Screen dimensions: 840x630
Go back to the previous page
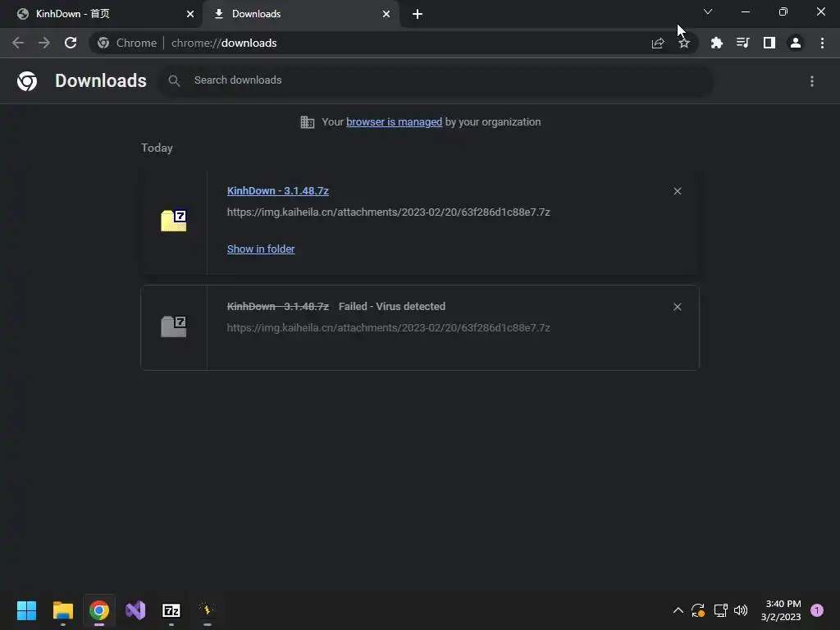pyautogui.click(x=18, y=43)
